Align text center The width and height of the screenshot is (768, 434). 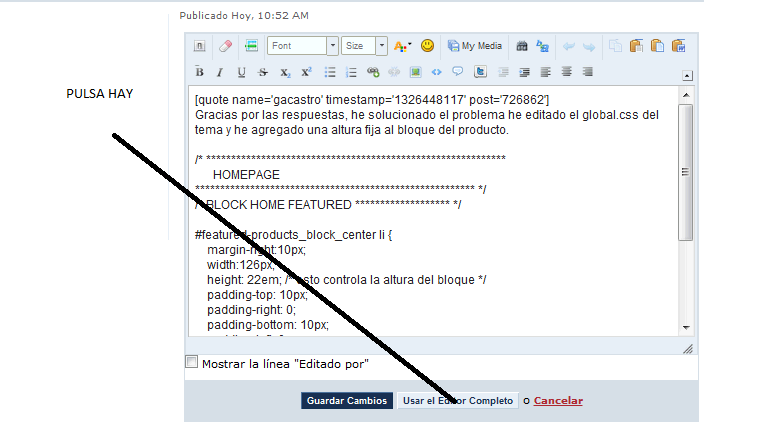click(x=566, y=72)
